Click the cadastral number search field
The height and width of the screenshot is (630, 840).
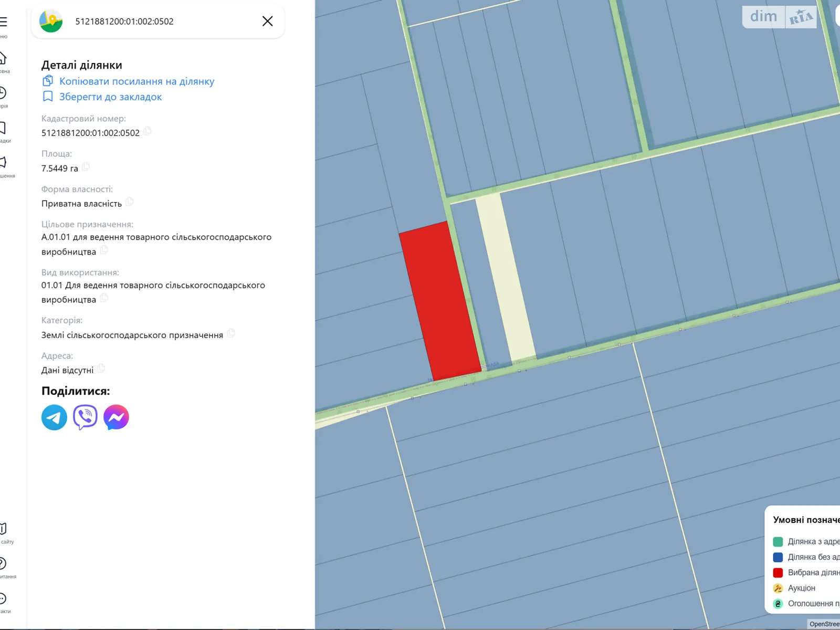point(157,22)
